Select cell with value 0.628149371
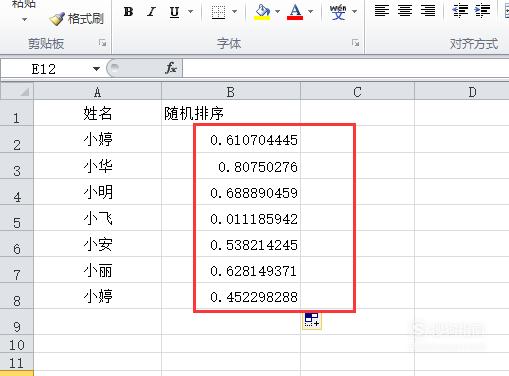The image size is (509, 376). (231, 270)
